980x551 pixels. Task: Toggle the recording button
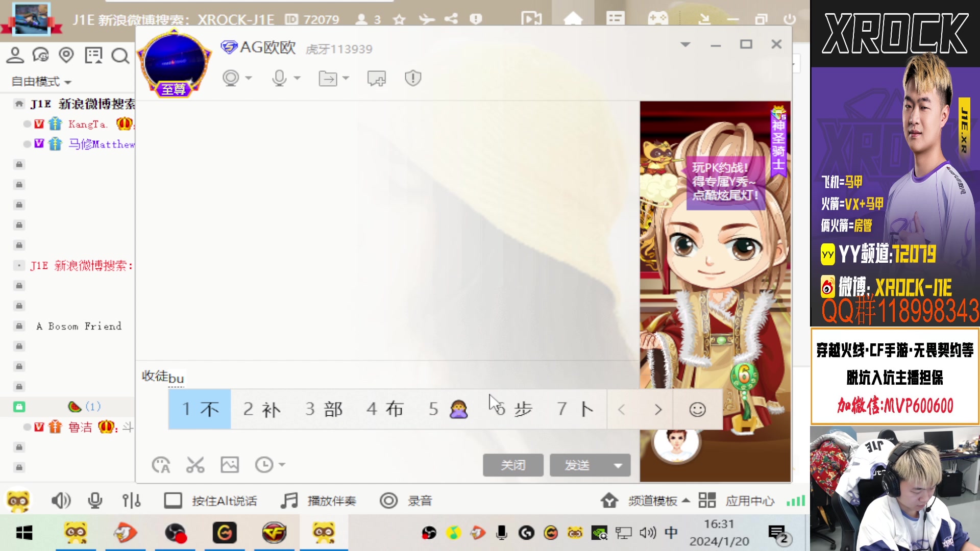[x=406, y=501]
